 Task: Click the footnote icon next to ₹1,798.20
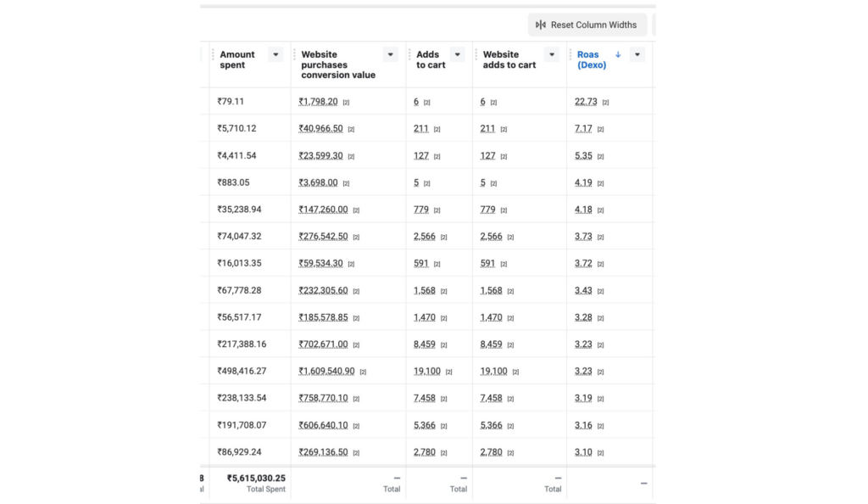(x=346, y=103)
